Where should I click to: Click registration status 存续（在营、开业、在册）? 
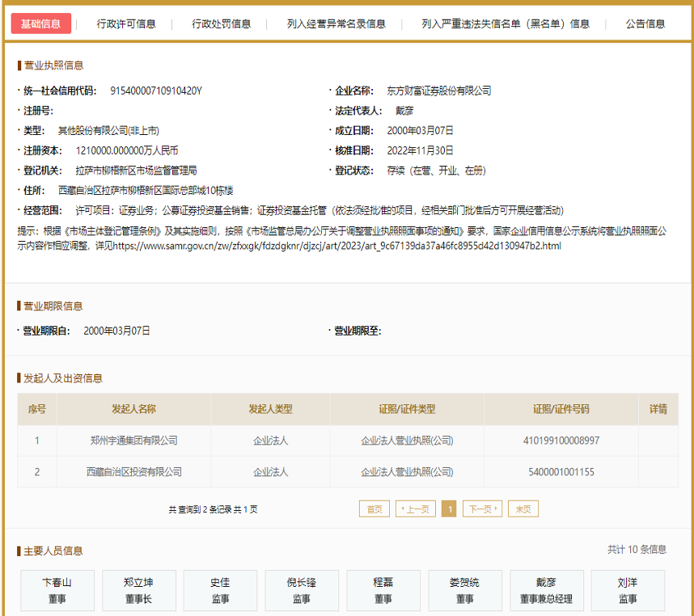[437, 171]
